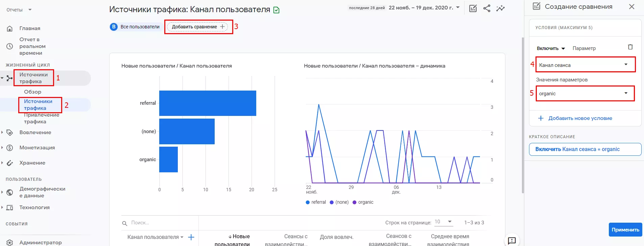Toggle organic series in chart legend
This screenshot has height=246, width=644.
[363, 202]
